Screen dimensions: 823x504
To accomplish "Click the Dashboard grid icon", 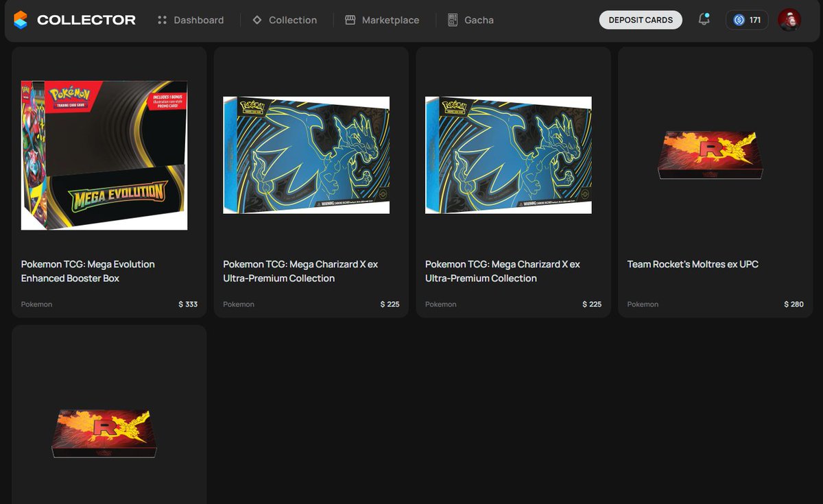I will 163,20.
